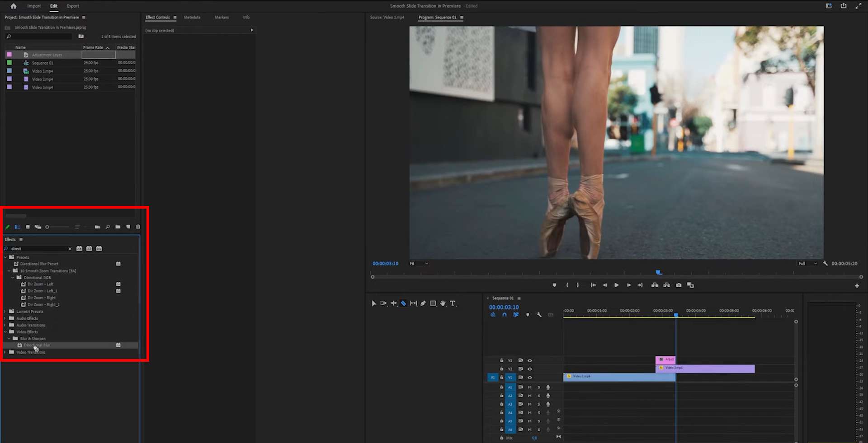868x443 pixels.
Task: Solo audio track A2
Action: point(538,396)
